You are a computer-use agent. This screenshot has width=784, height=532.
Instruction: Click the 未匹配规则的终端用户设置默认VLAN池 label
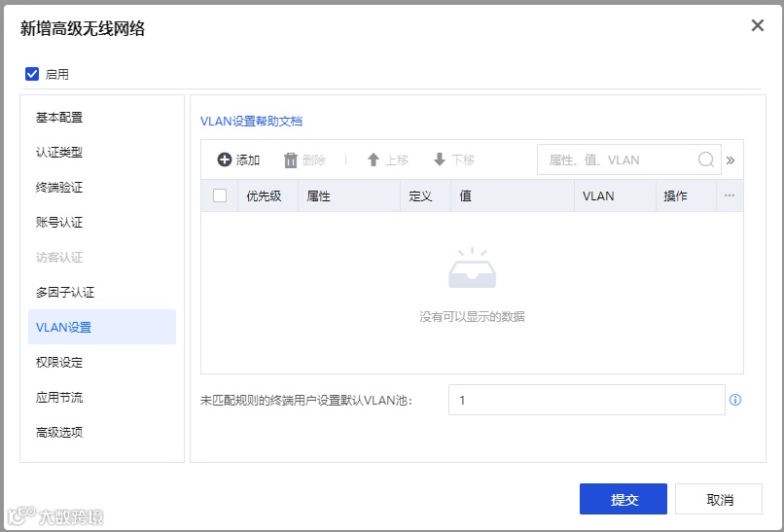tap(306, 400)
